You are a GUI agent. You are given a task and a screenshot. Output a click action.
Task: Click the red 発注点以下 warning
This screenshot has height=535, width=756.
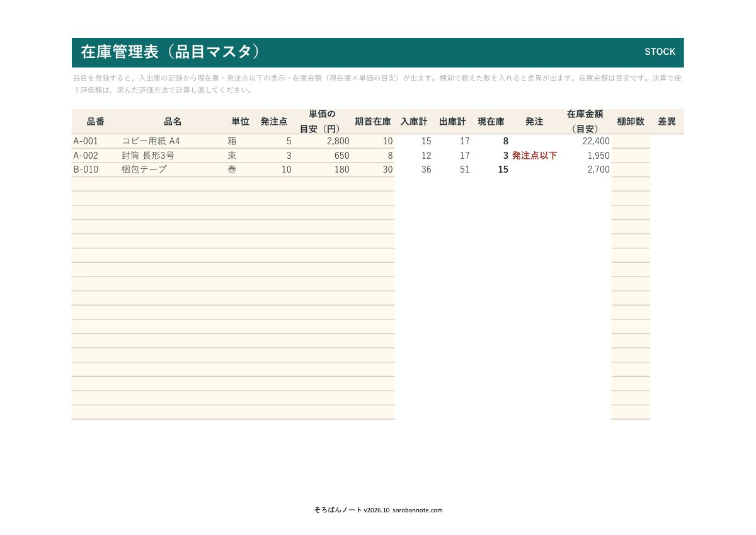[534, 156]
